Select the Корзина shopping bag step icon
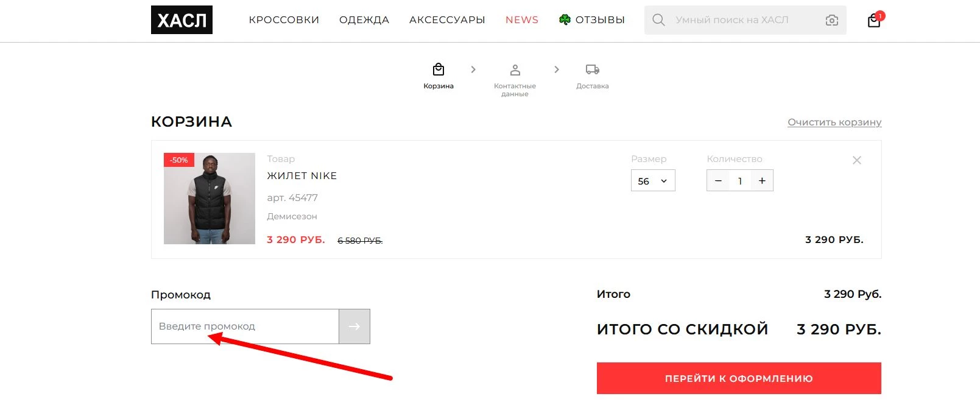The image size is (980, 402). click(x=438, y=69)
